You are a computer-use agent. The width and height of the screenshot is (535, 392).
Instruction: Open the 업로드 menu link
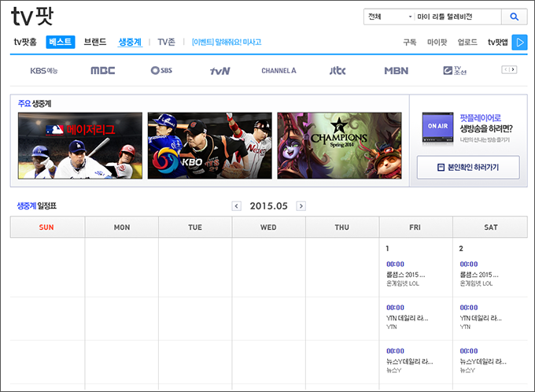(467, 43)
